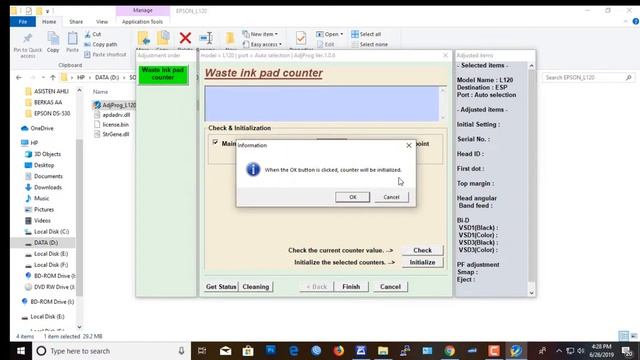Click the Finish button
Screen dimensions: 640x360
tap(351, 287)
